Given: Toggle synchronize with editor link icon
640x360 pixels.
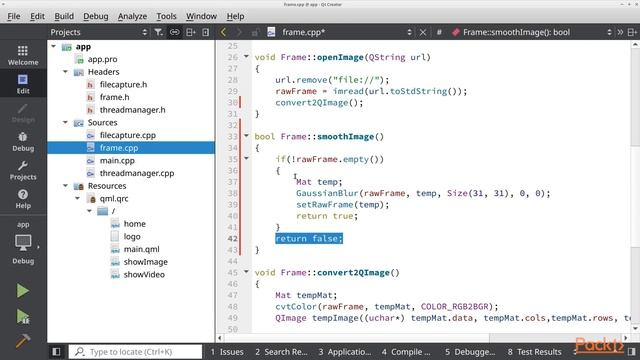Looking at the screenshot, I should click(x=174, y=32).
